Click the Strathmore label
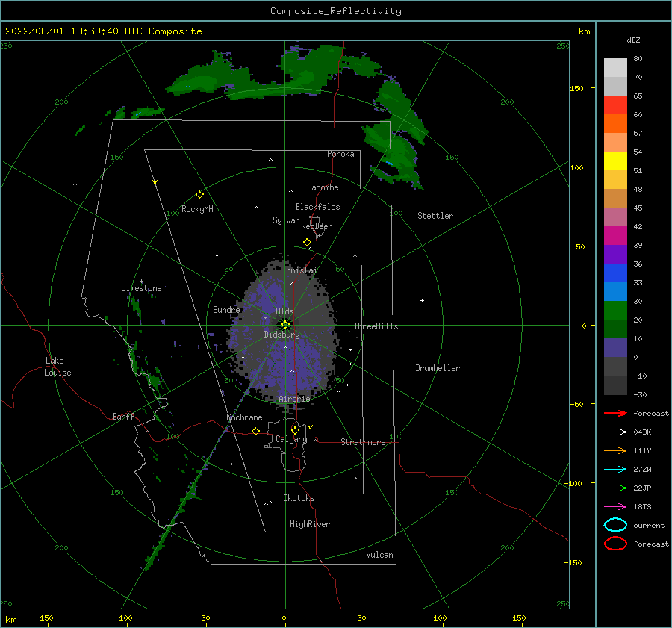This screenshot has height=628, width=672. pyautogui.click(x=363, y=442)
